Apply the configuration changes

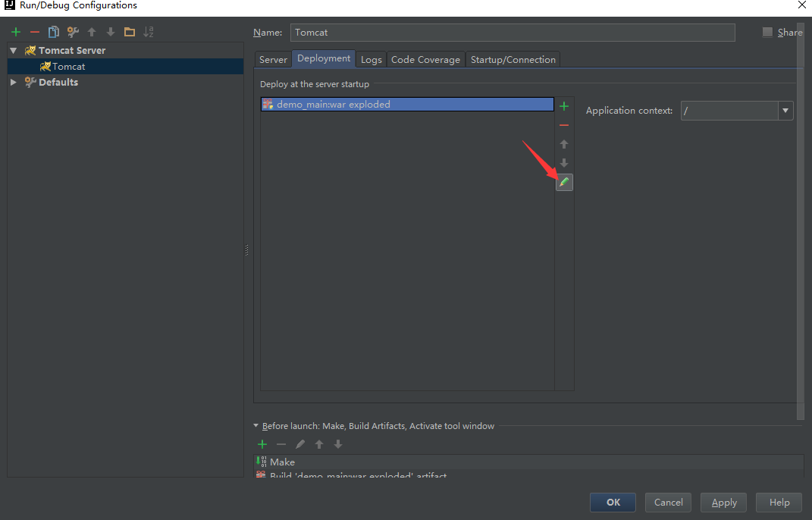[x=723, y=503]
